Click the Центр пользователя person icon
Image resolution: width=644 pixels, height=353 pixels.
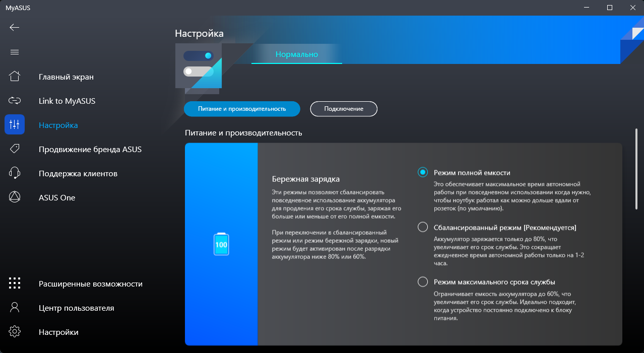click(15, 307)
